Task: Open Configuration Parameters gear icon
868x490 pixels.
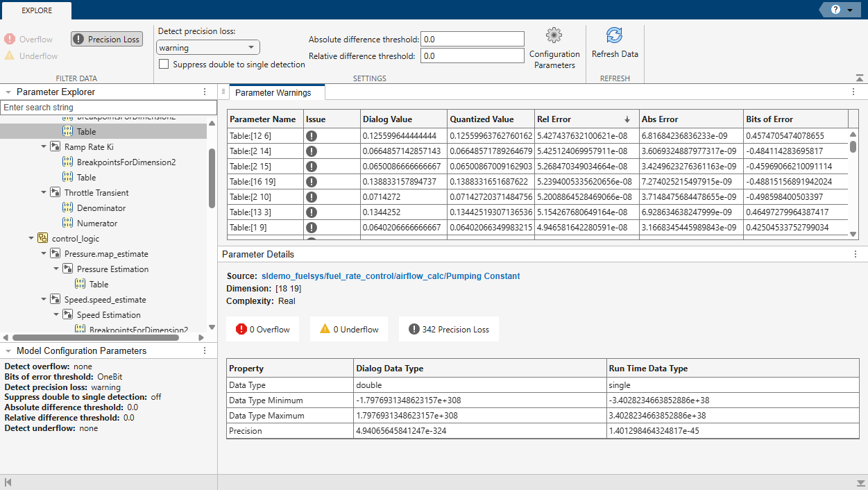Action: click(x=554, y=35)
